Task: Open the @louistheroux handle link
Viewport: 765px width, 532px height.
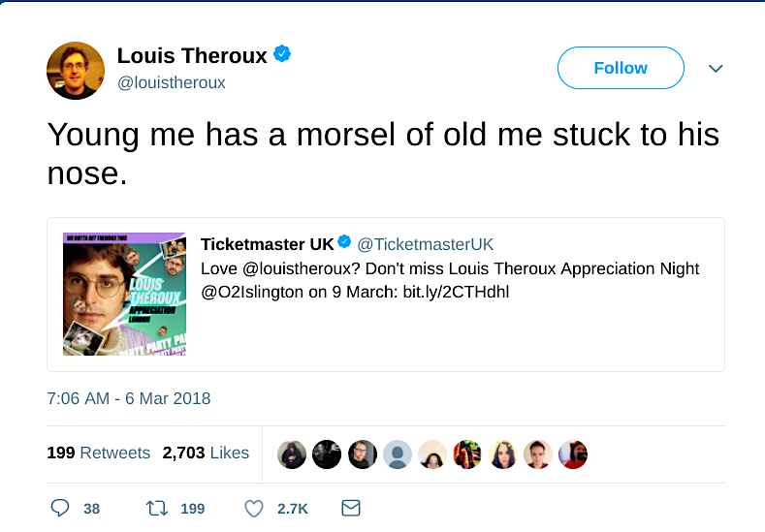Action: pos(172,82)
